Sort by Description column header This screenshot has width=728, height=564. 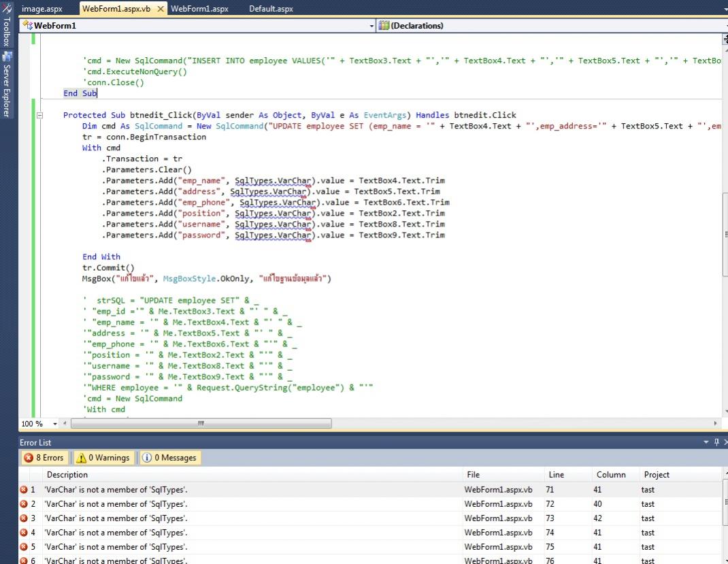point(254,474)
